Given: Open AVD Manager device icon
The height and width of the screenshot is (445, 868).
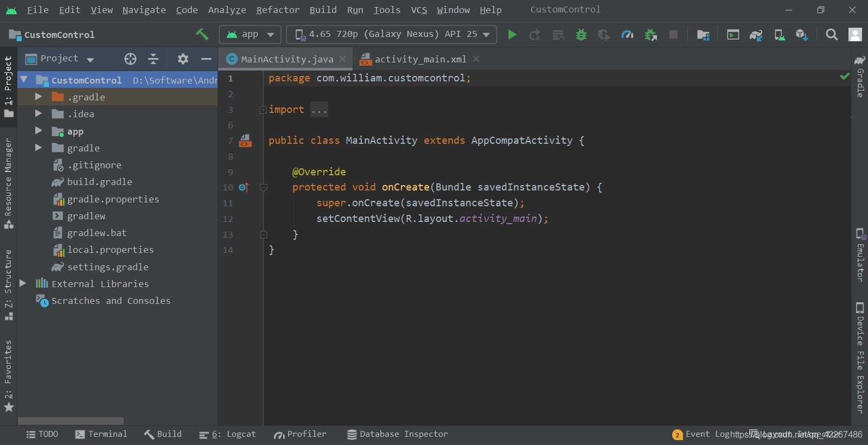Looking at the screenshot, I should [x=779, y=35].
